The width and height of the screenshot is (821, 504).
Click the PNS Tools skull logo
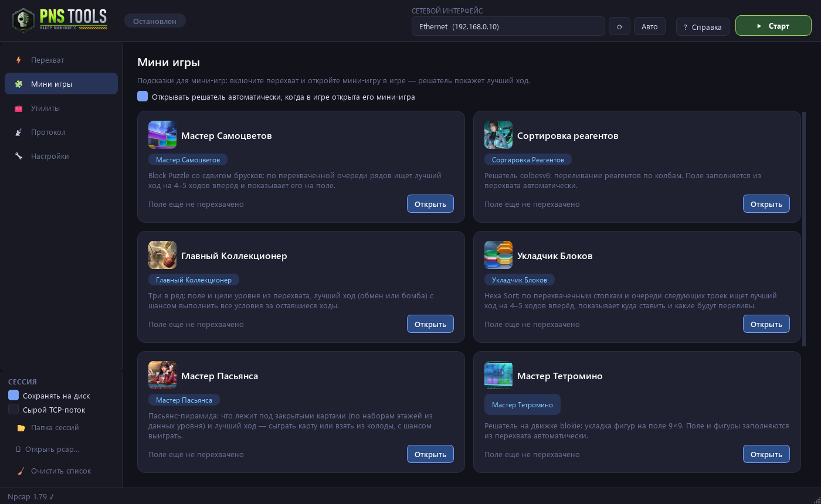tap(23, 21)
